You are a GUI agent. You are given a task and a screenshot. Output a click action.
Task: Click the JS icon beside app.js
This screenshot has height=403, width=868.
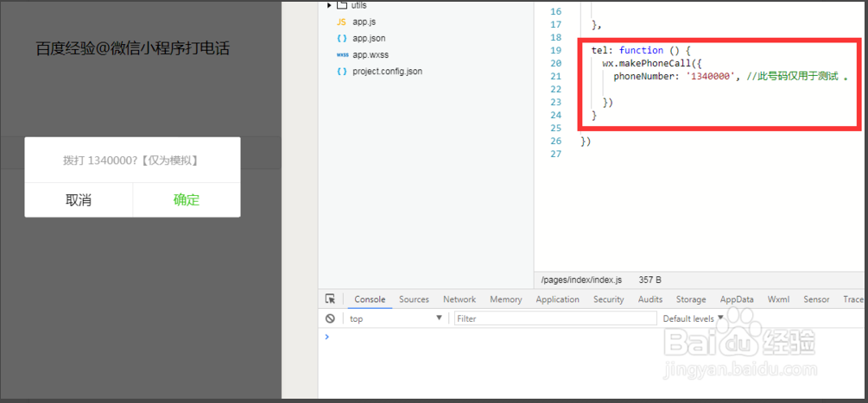pyautogui.click(x=341, y=22)
